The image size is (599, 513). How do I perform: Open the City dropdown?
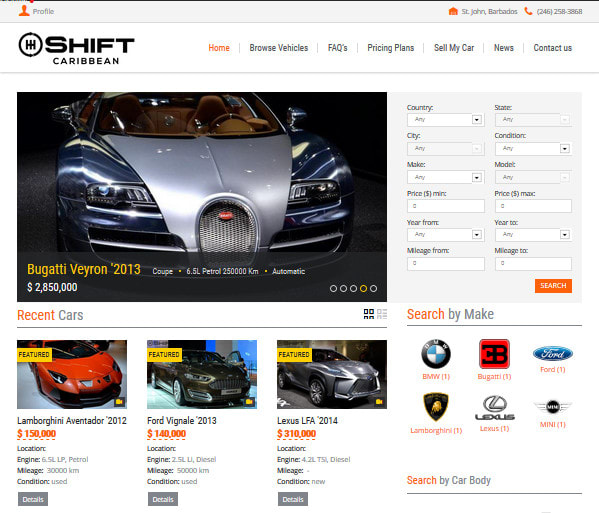click(x=446, y=149)
